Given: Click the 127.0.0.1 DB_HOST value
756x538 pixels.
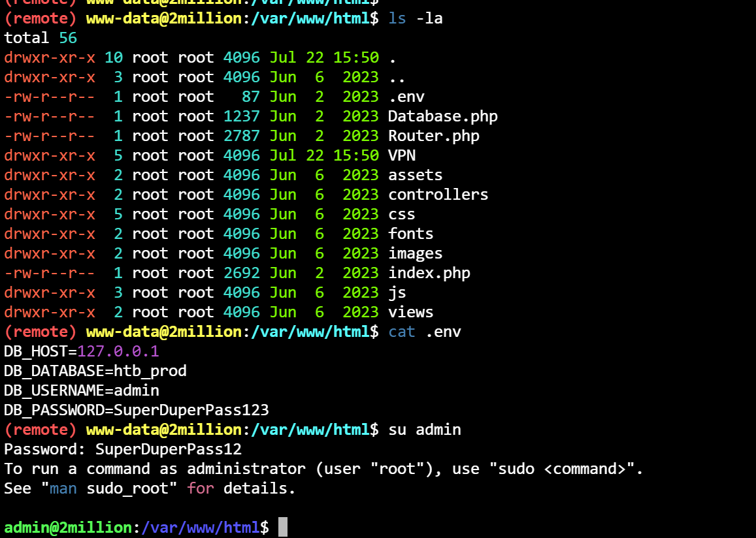Looking at the screenshot, I should [118, 351].
